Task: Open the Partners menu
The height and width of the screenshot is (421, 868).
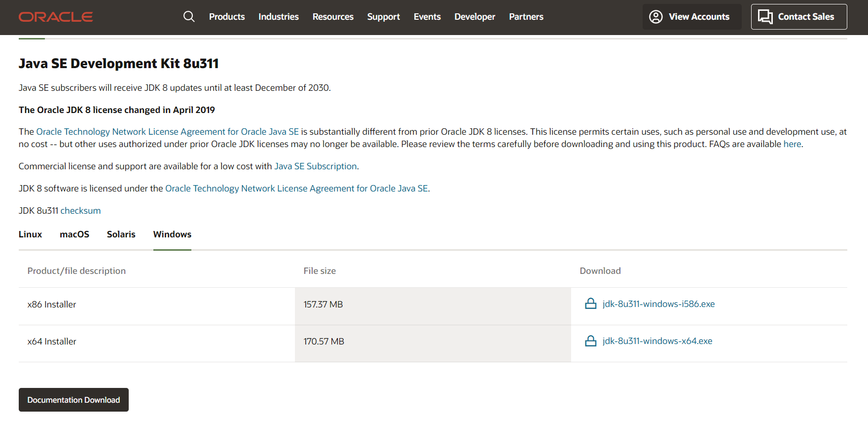Action: point(526,17)
